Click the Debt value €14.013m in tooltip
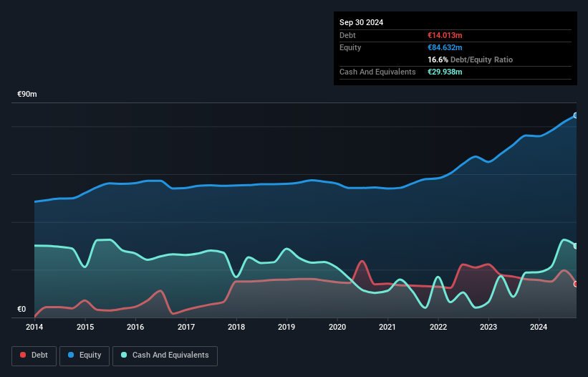 click(445, 35)
